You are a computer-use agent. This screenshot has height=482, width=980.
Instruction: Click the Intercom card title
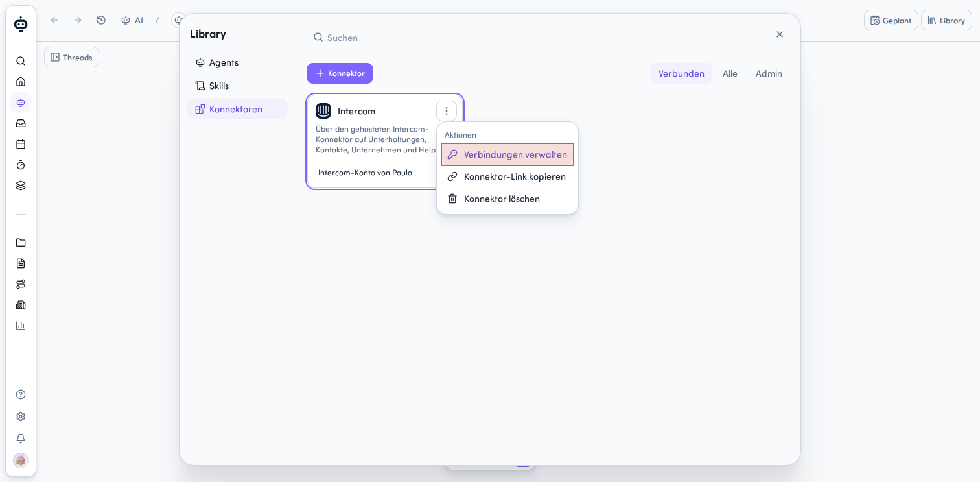point(356,111)
